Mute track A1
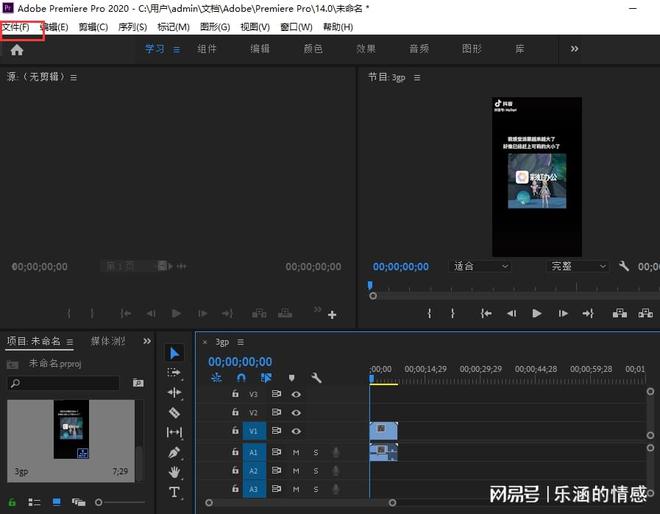 coord(296,453)
